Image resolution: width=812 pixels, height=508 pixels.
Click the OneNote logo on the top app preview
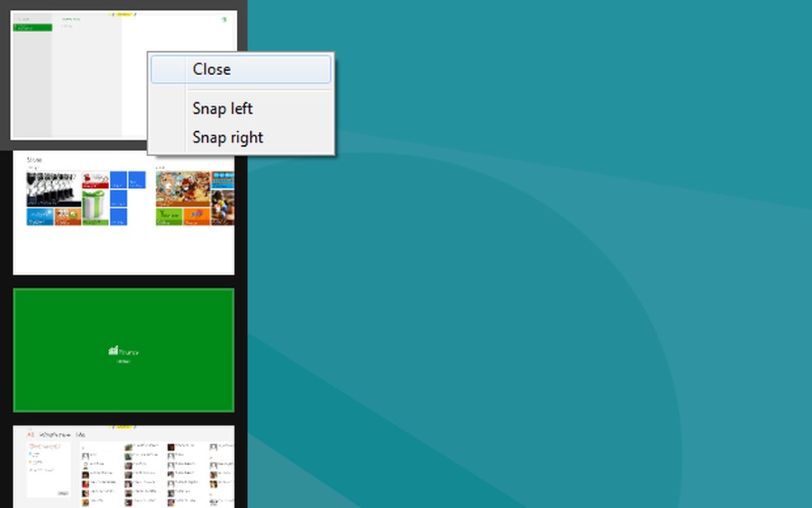[223, 21]
